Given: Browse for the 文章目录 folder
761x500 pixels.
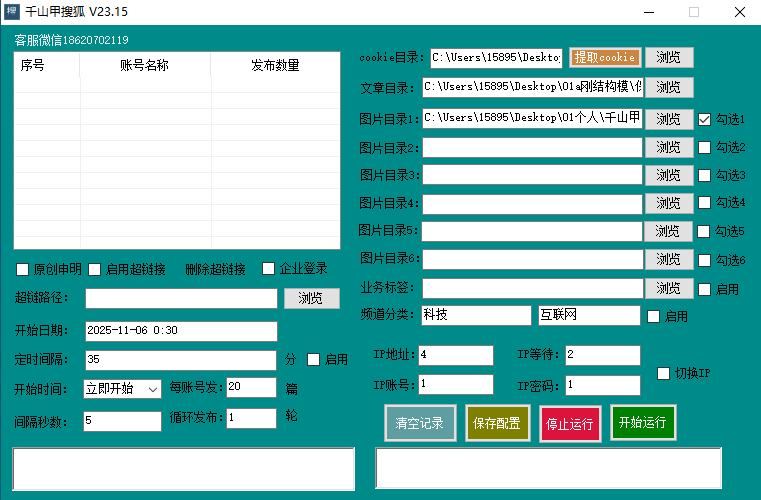Looking at the screenshot, I should pyautogui.click(x=669, y=87).
